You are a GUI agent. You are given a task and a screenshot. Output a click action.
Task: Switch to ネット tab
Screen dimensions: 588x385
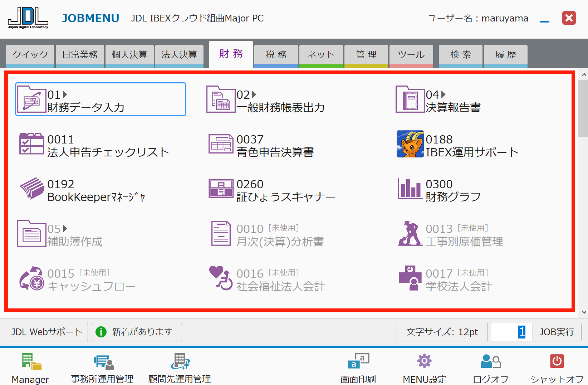[321, 56]
